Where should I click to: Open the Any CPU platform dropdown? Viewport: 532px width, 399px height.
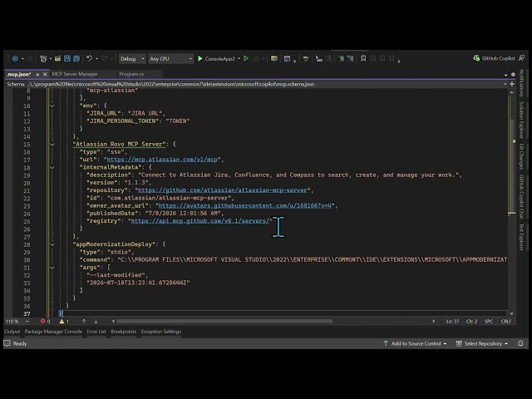(171, 59)
